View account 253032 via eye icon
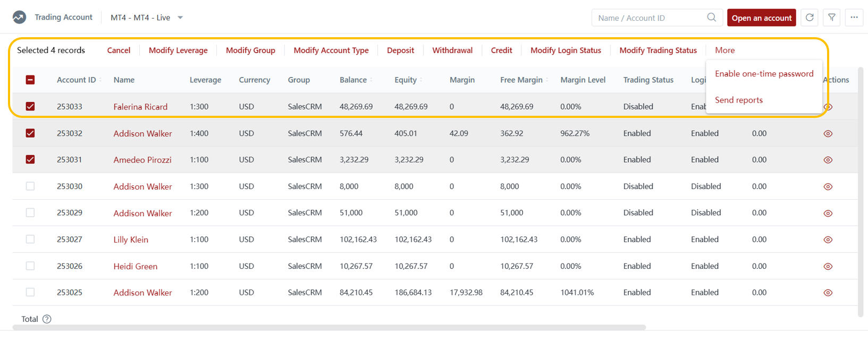The height and width of the screenshot is (341, 868). [828, 134]
